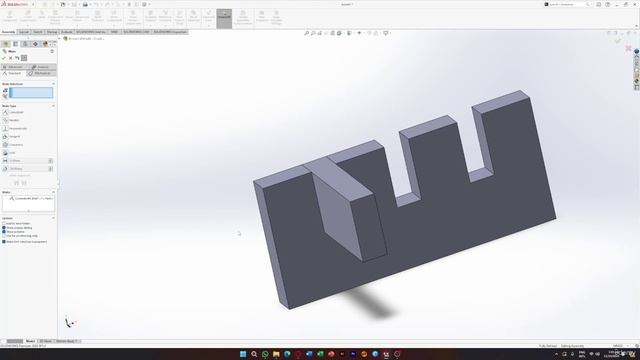The image size is (640, 360).
Task: Click the Print icon in the top toolbar
Action: tap(85, 4)
